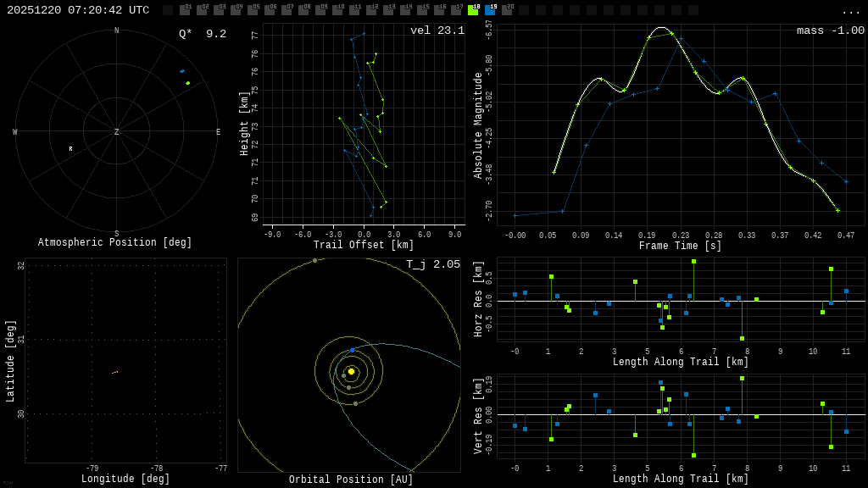
Task: Click the yellow Sun in the orbital plot
Action: point(351,371)
